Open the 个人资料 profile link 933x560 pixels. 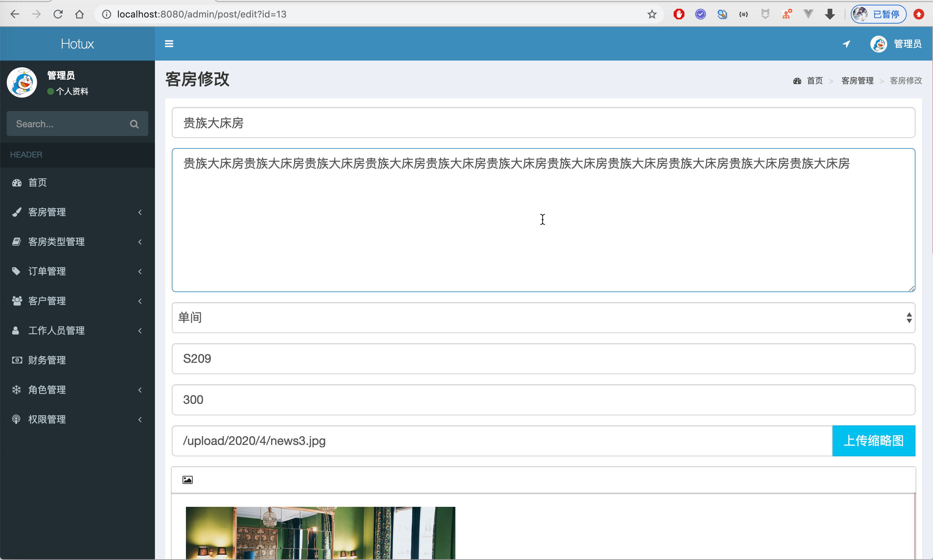pyautogui.click(x=72, y=91)
